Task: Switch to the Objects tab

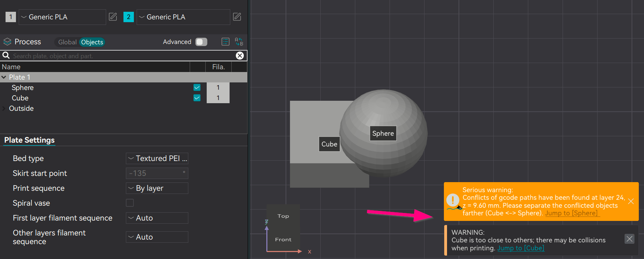Action: point(92,42)
